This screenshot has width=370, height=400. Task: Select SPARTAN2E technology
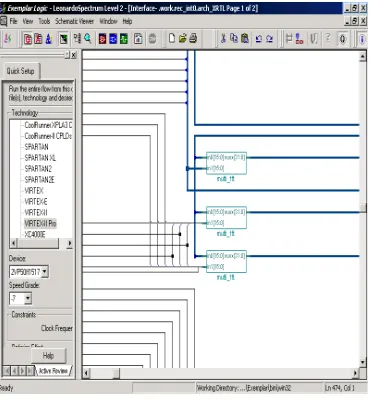(x=39, y=180)
